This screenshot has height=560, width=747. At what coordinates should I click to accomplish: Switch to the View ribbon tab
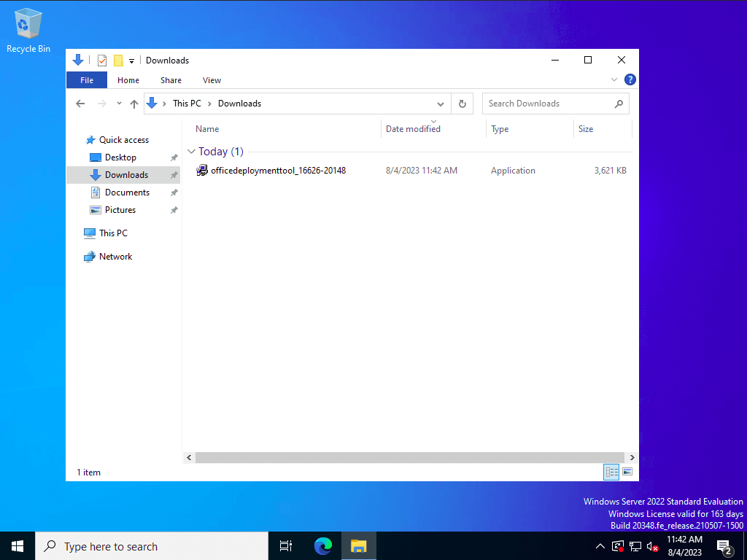[x=212, y=80]
